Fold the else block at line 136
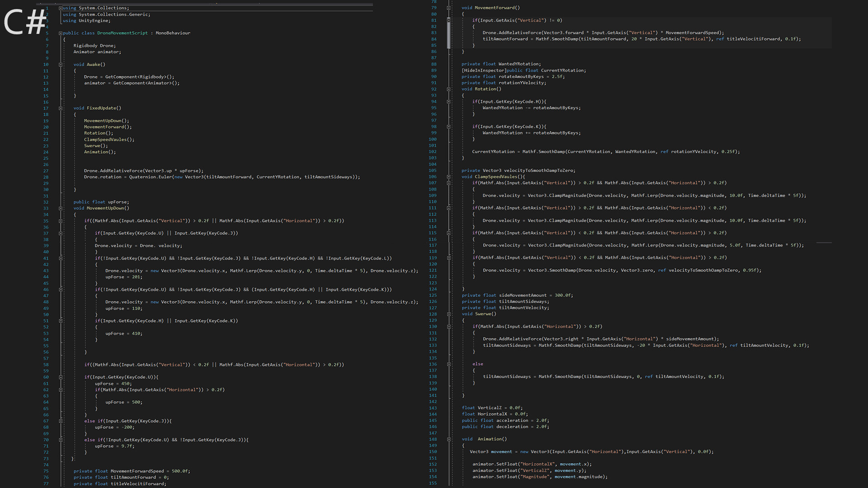The height and width of the screenshot is (488, 868). (448, 364)
